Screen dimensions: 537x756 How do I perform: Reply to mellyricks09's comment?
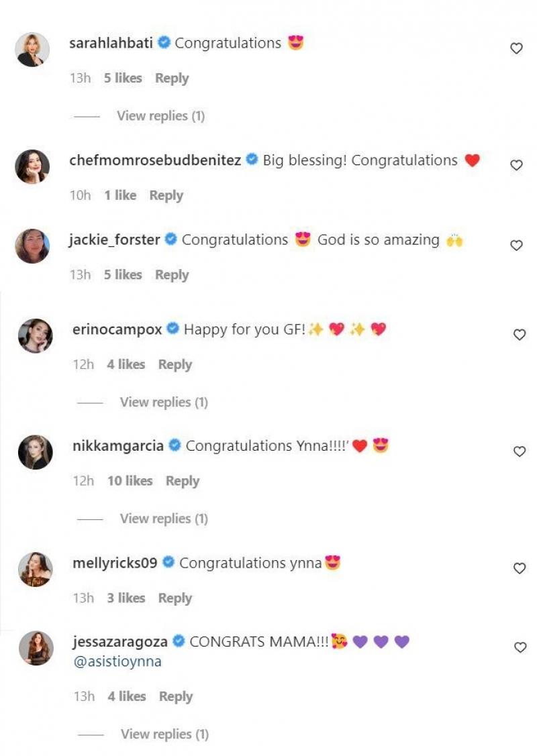pos(175,598)
